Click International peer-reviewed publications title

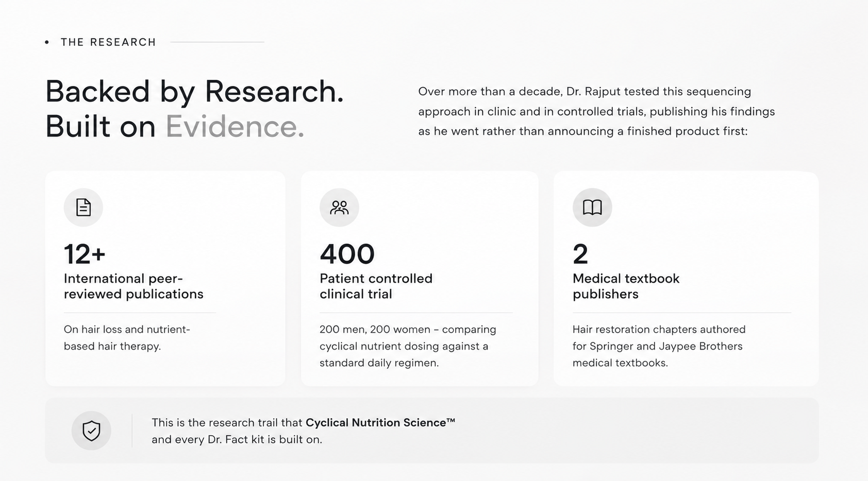(x=133, y=286)
